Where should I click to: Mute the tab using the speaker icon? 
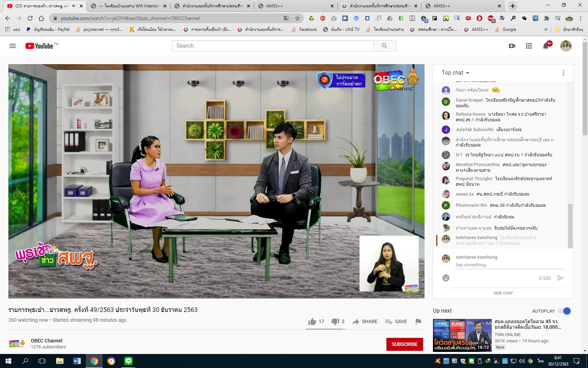pyautogui.click(x=73, y=6)
